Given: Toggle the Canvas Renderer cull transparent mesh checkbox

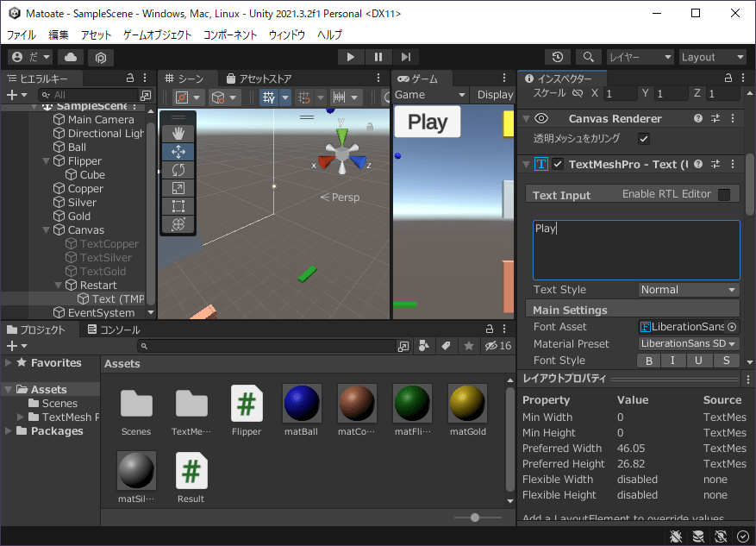Looking at the screenshot, I should 644,139.
